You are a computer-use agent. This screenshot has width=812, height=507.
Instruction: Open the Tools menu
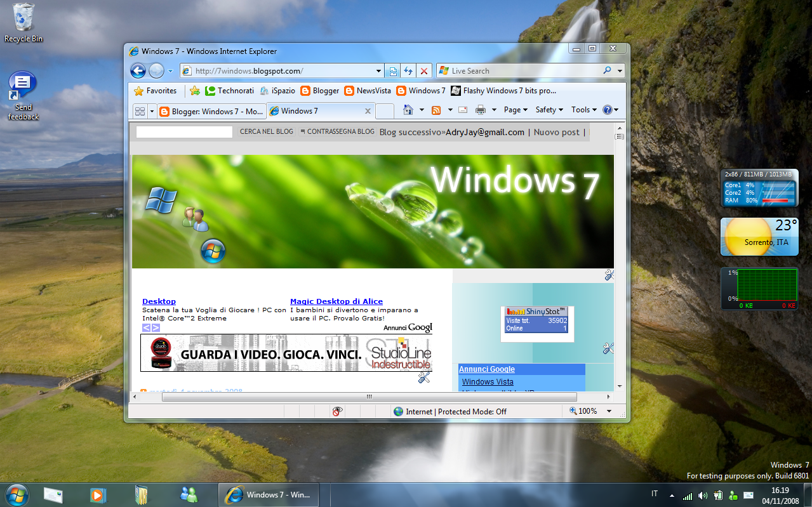[584, 110]
